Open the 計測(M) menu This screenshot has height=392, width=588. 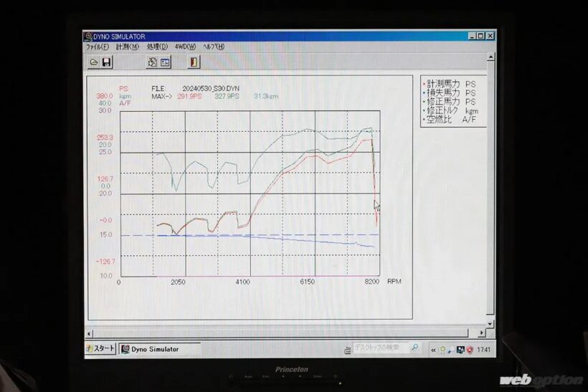(127, 47)
